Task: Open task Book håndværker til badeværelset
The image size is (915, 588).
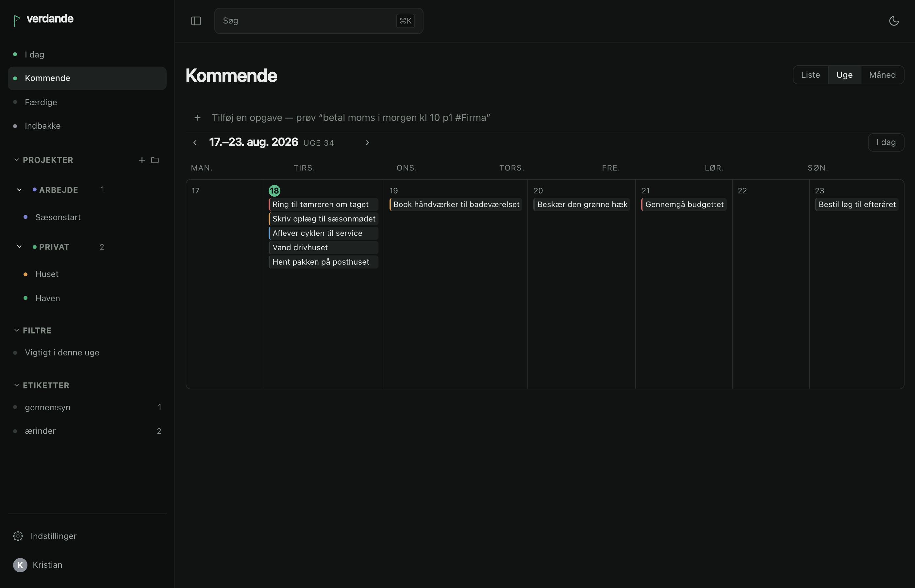Action: click(x=456, y=204)
